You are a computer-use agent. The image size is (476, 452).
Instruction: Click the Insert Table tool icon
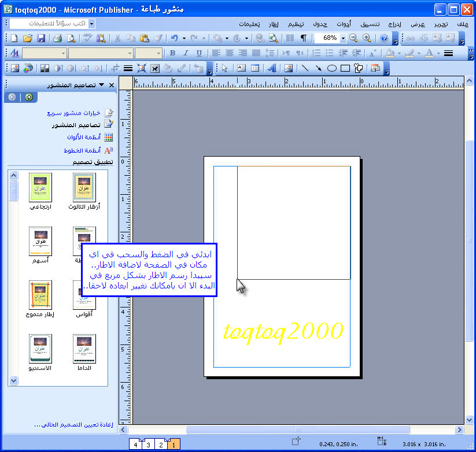pyautogui.click(x=255, y=68)
